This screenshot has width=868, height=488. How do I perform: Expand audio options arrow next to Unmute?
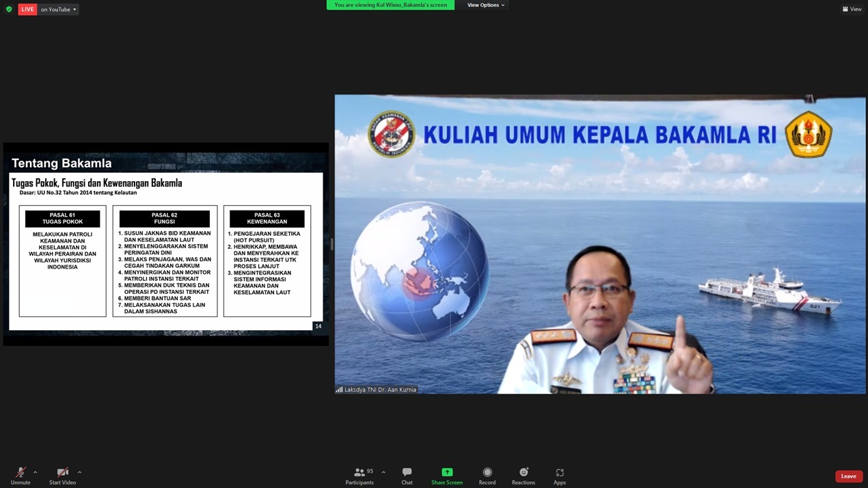pos(35,472)
